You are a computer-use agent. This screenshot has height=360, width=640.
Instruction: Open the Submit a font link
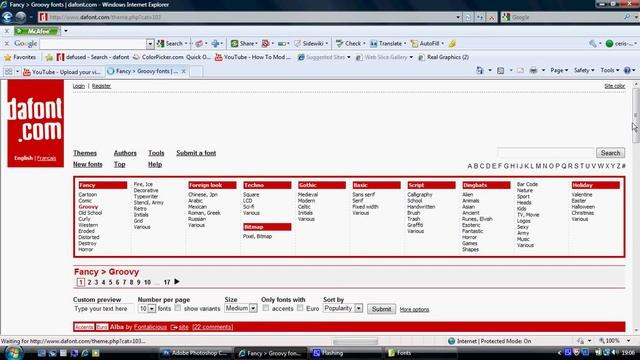(x=196, y=153)
